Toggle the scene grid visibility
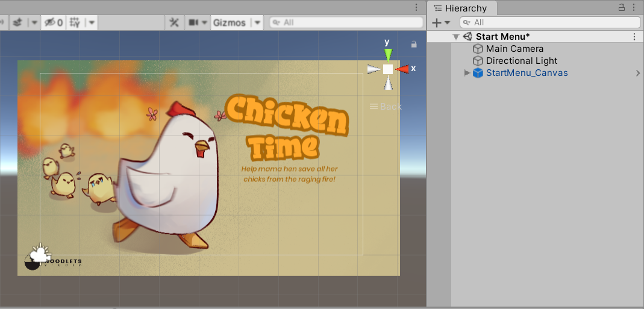This screenshot has width=644, height=309. coord(75,22)
